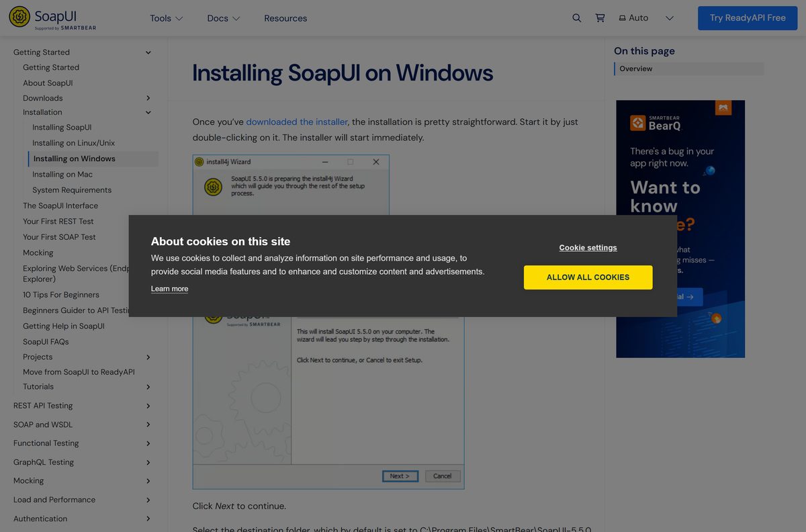Open Move from SoapUI to ReadyAPI
Viewport: 806px width, 532px height.
pos(79,372)
